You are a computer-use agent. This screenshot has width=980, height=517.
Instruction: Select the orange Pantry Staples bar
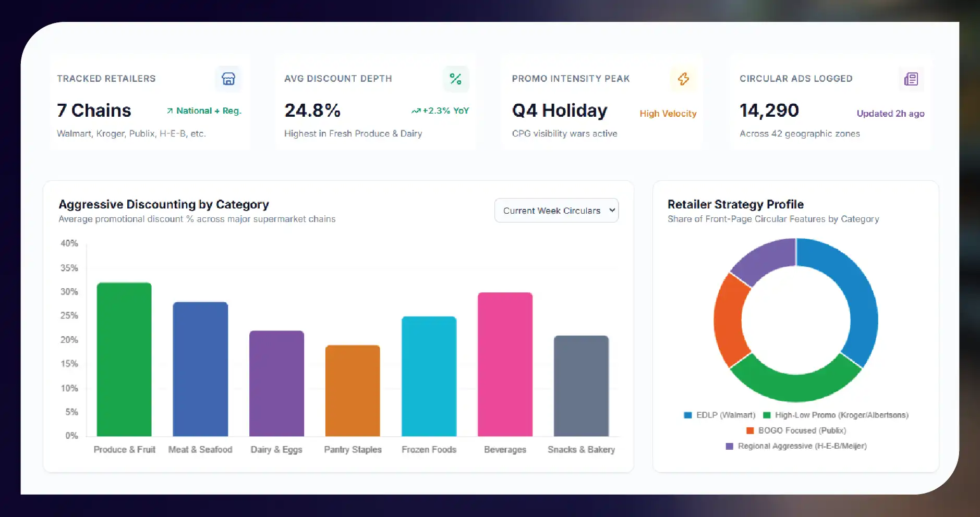click(x=353, y=391)
